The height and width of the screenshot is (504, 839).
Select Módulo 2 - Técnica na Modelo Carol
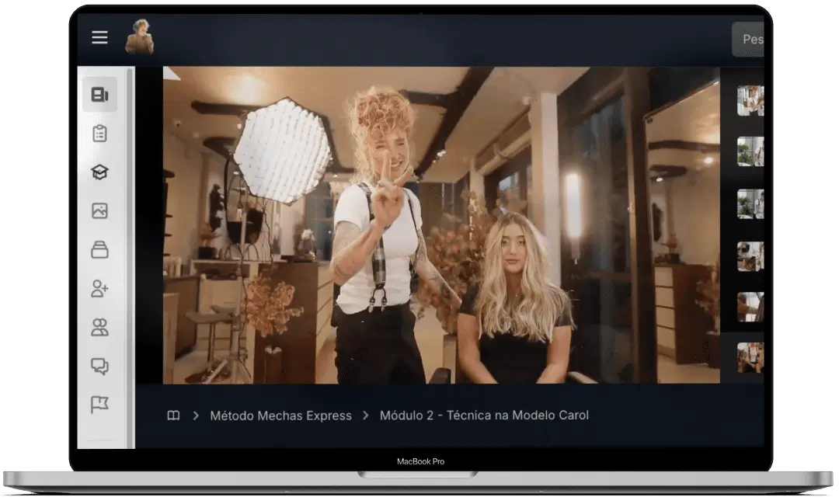pyautogui.click(x=484, y=415)
